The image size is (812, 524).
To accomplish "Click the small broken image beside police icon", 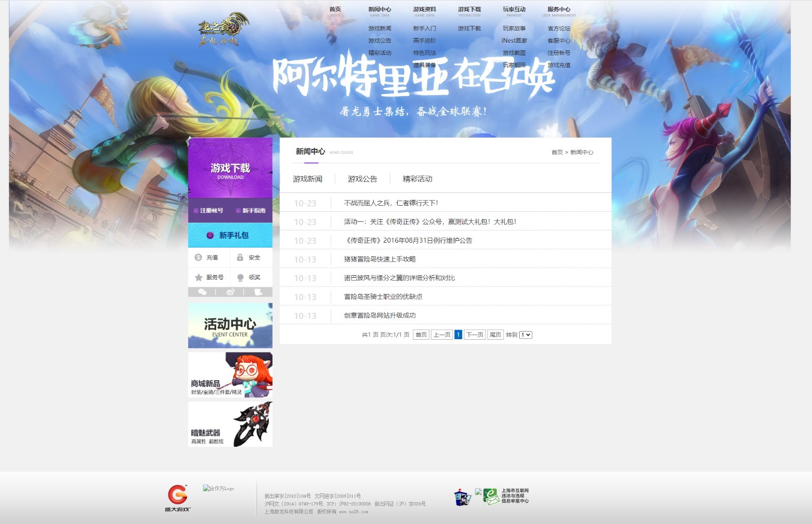I will 478,492.
